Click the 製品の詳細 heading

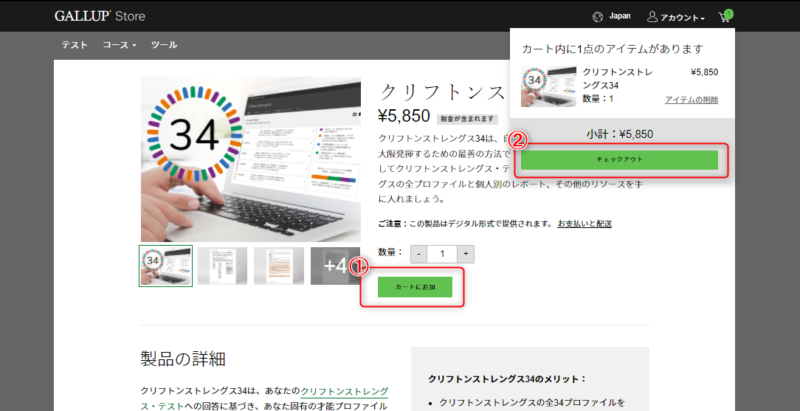tap(183, 359)
